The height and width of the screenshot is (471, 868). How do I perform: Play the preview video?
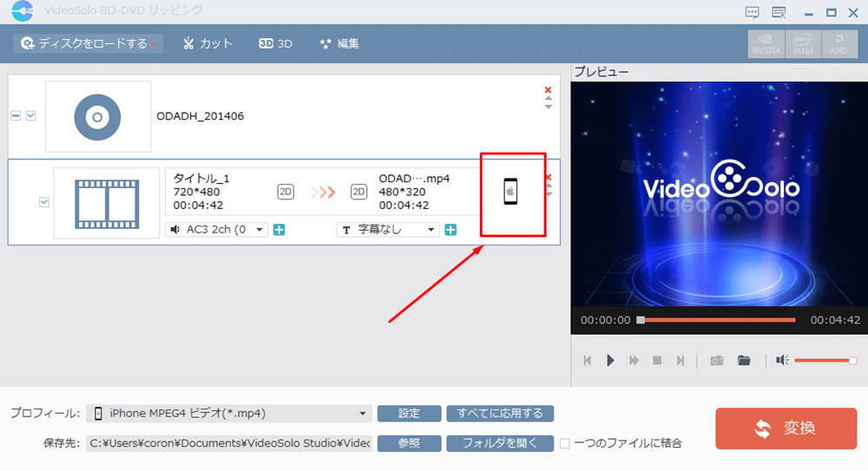tap(610, 360)
